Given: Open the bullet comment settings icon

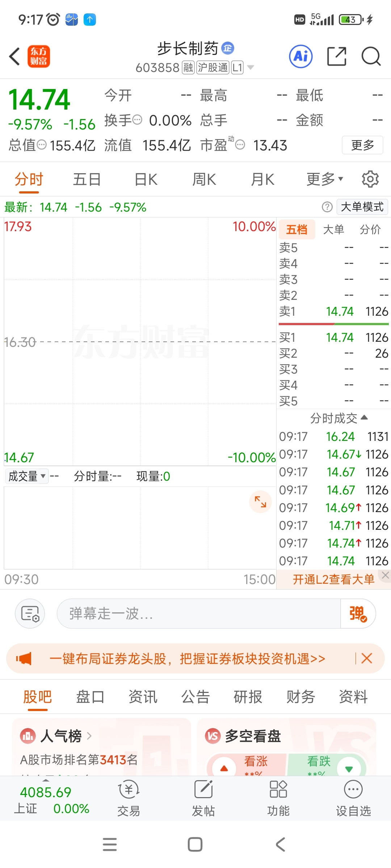Looking at the screenshot, I should coord(30,613).
